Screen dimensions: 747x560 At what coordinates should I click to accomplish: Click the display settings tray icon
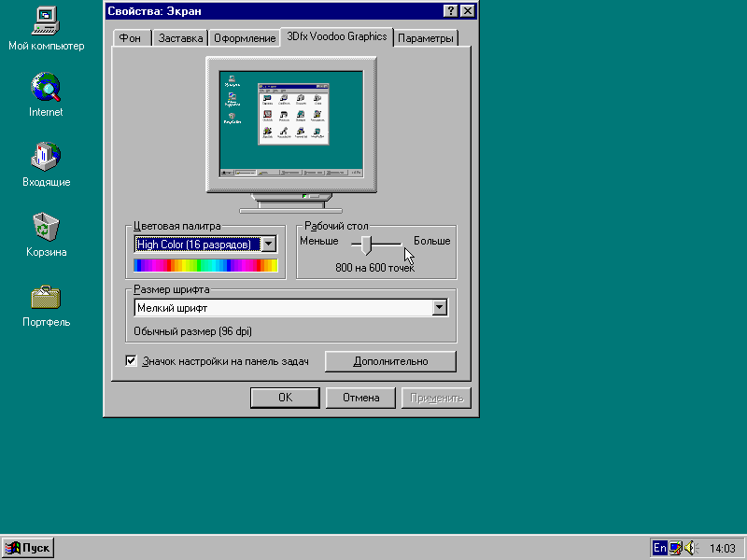(x=675, y=548)
